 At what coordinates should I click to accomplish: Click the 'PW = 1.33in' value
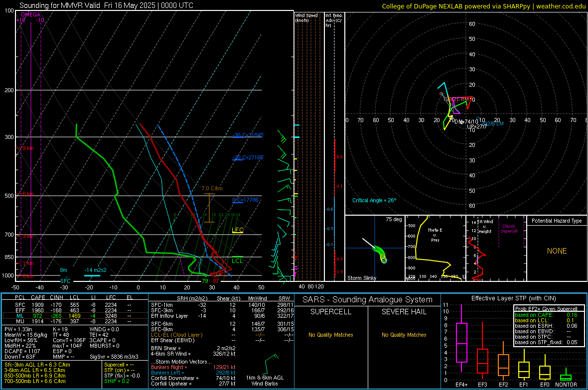point(18,329)
